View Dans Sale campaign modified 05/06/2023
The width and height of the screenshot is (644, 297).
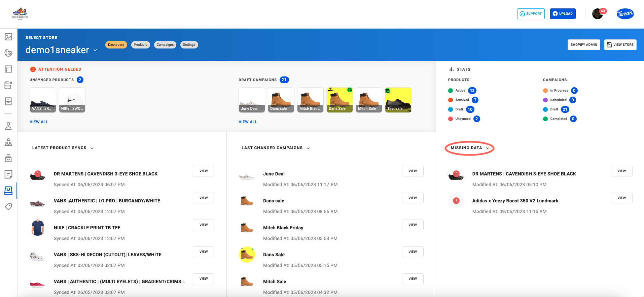pos(413,252)
